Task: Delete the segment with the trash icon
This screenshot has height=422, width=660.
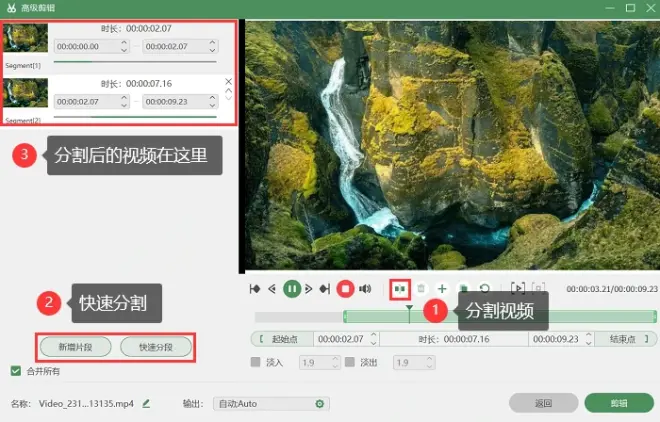Action: [421, 289]
